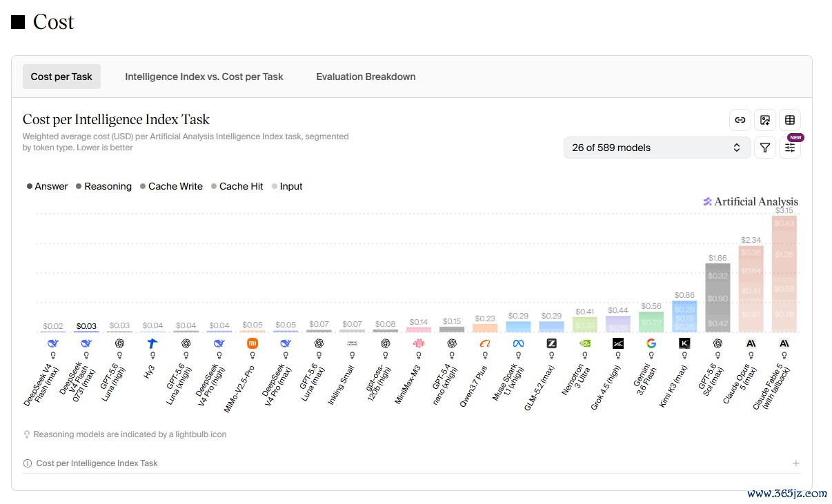
Task: Open the Evaluation Breakdown tab
Action: point(366,77)
